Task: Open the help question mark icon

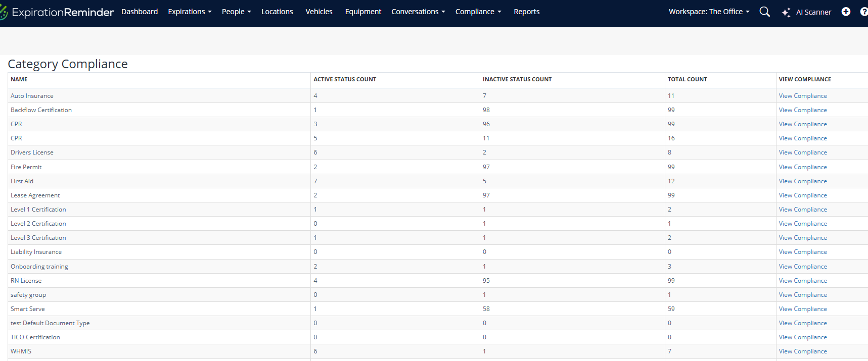Action: 863,12
